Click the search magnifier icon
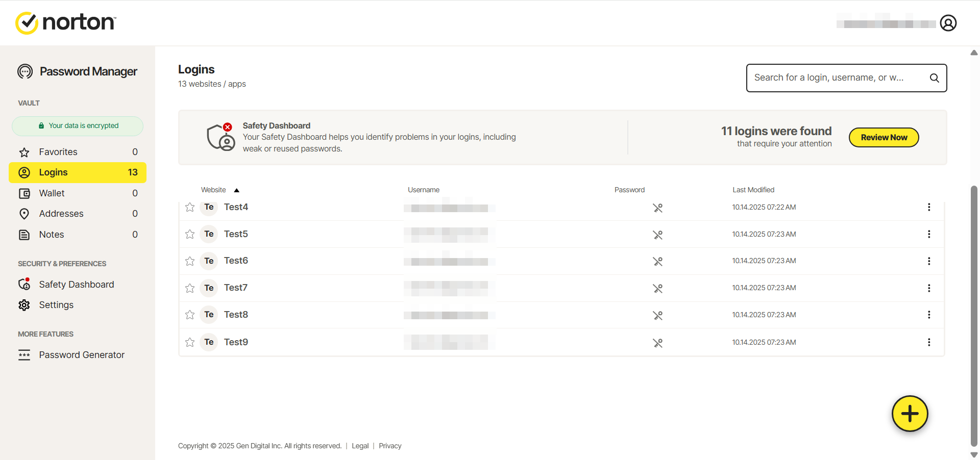 point(934,78)
